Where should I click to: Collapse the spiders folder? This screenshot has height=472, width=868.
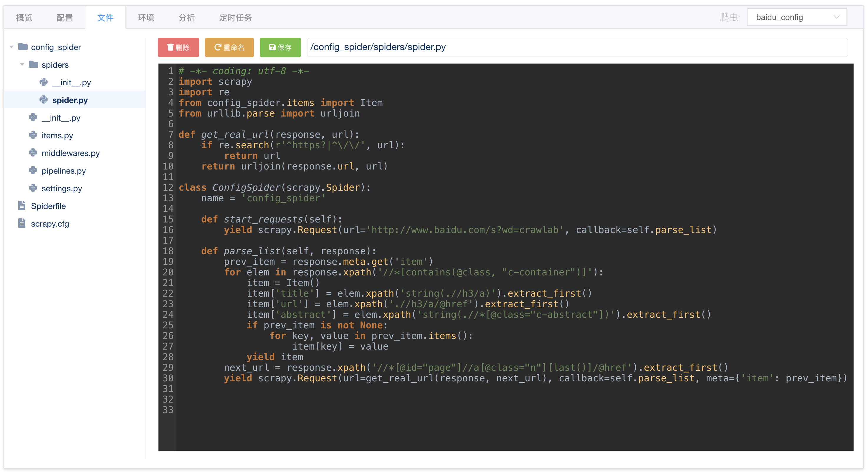click(x=22, y=64)
